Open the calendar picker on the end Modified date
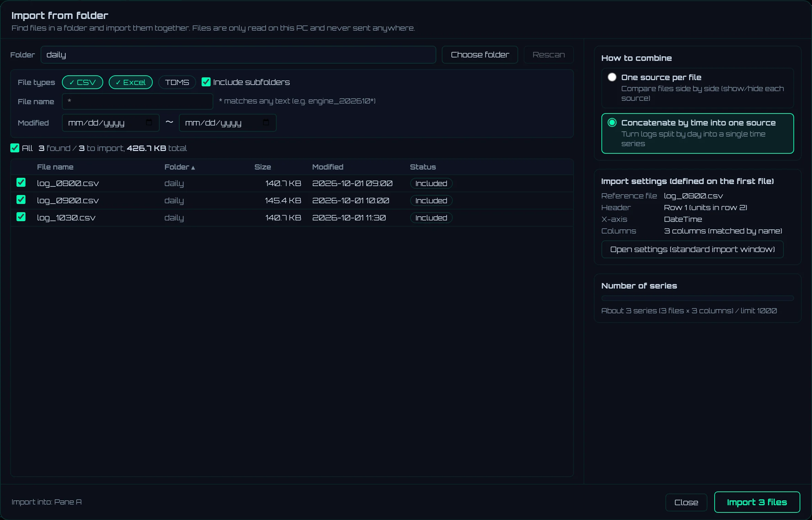 266,122
